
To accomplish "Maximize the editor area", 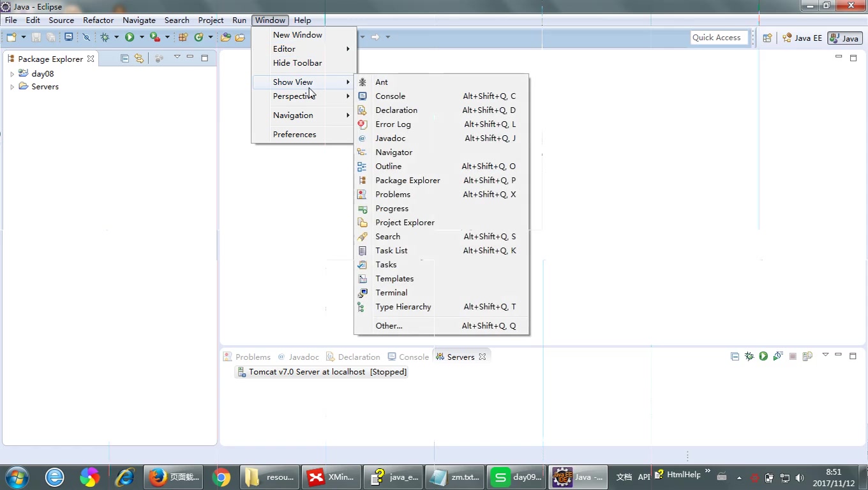I will (x=853, y=58).
